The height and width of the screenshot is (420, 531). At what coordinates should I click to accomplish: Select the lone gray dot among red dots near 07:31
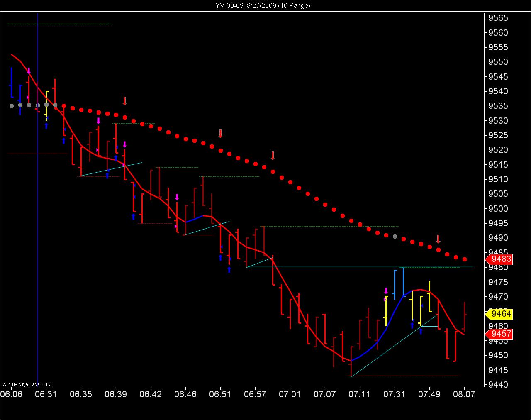click(395, 237)
